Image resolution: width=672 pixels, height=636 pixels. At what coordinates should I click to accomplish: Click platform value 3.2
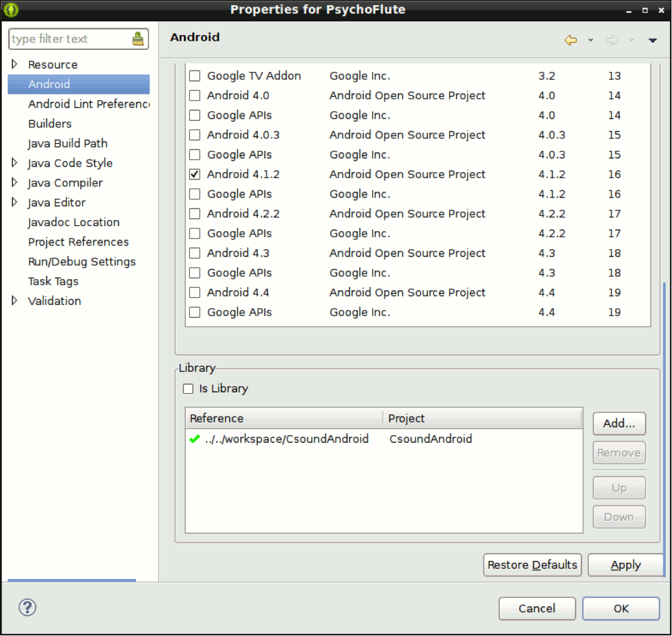pos(546,76)
